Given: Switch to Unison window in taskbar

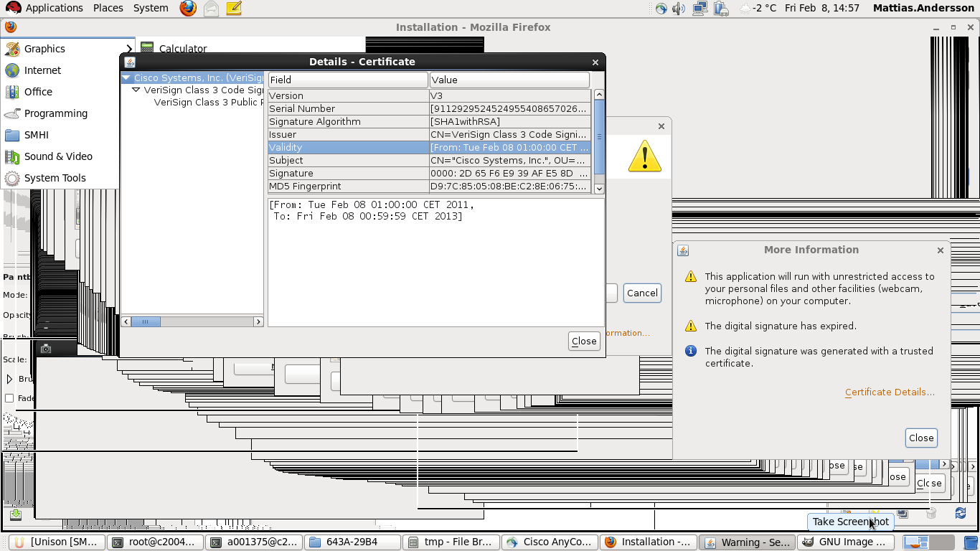Looking at the screenshot, I should (x=57, y=542).
